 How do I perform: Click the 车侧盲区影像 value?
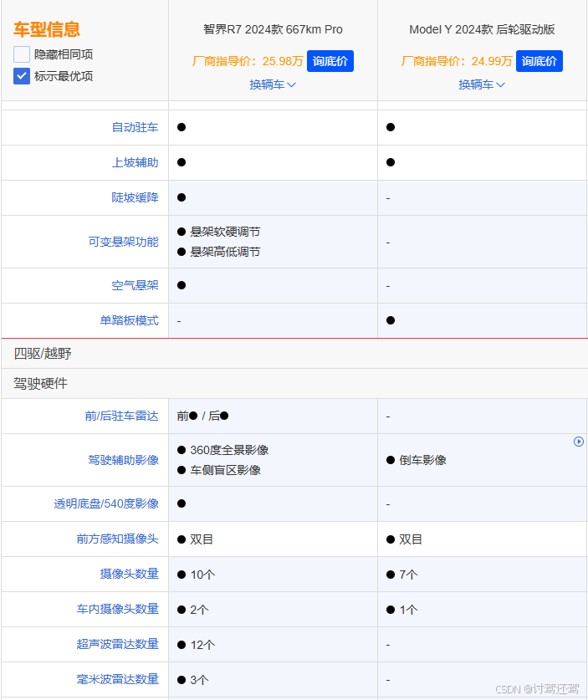225,470
